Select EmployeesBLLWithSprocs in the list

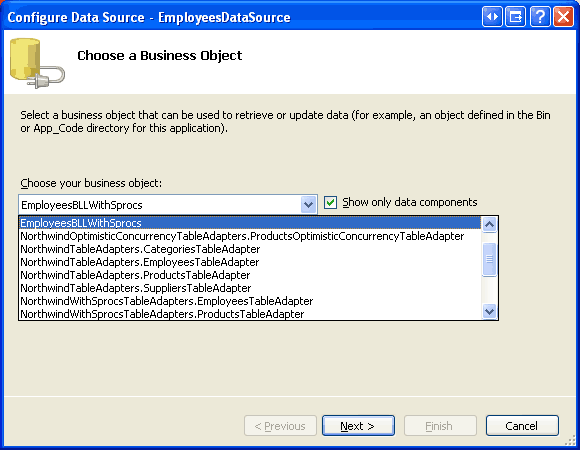click(250, 223)
